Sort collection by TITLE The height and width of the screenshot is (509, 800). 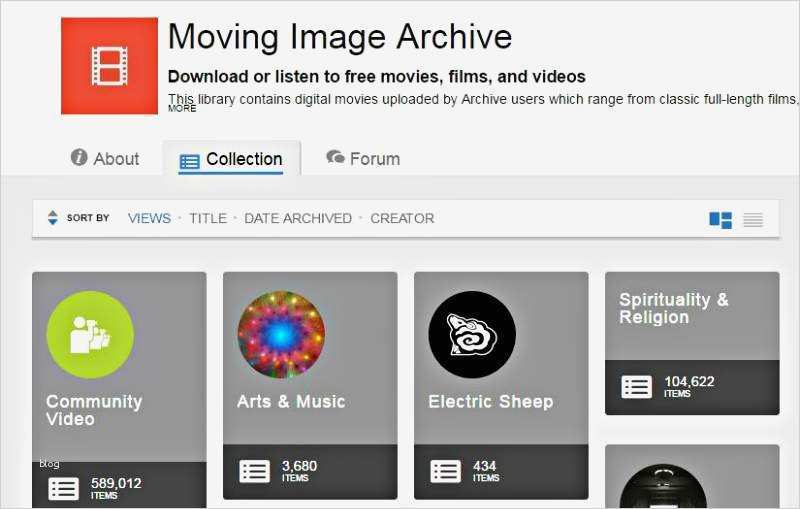[x=208, y=218]
